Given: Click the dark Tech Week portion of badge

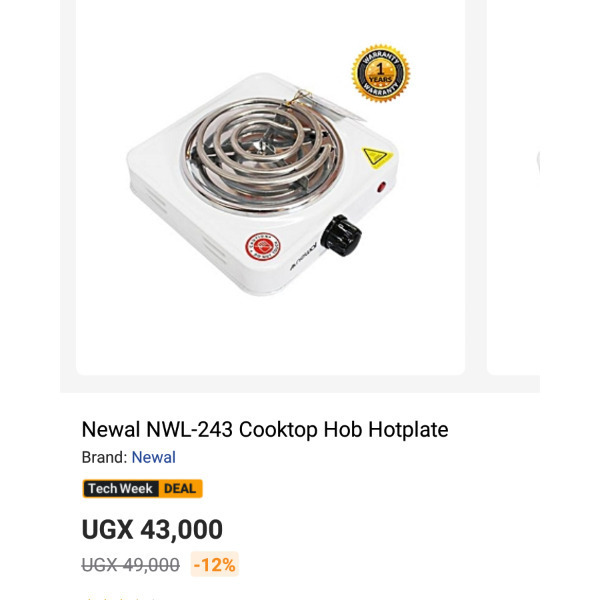Looking at the screenshot, I should tap(121, 489).
